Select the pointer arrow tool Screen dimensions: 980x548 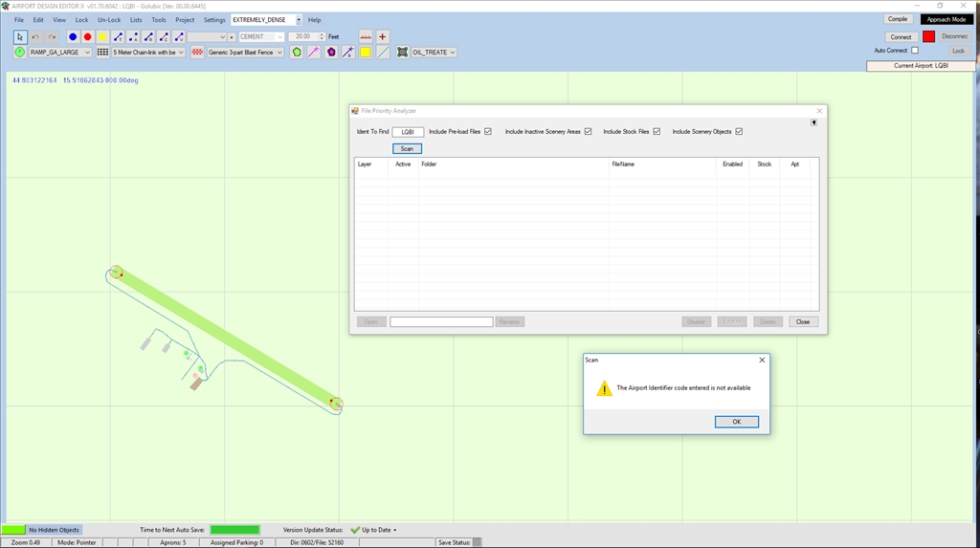pos(20,37)
